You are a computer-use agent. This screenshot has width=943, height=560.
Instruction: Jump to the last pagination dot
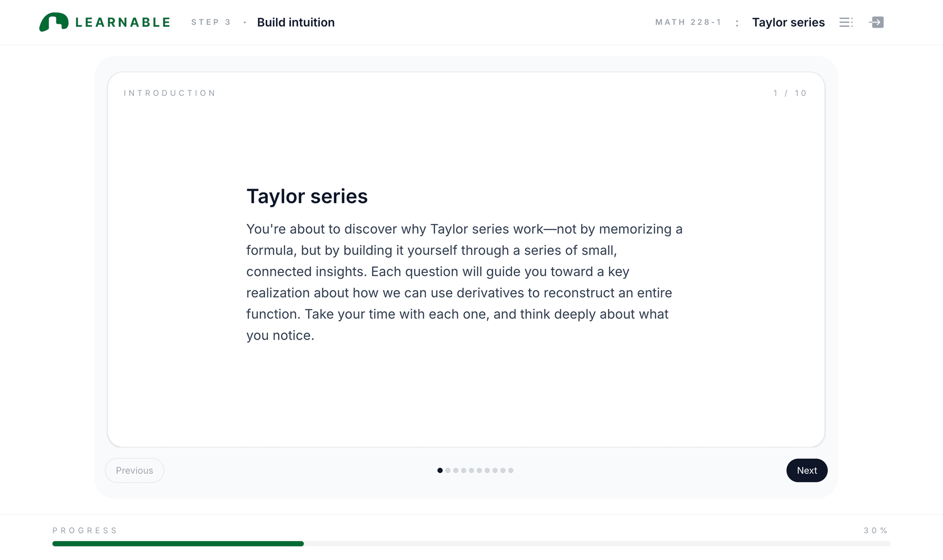(511, 470)
